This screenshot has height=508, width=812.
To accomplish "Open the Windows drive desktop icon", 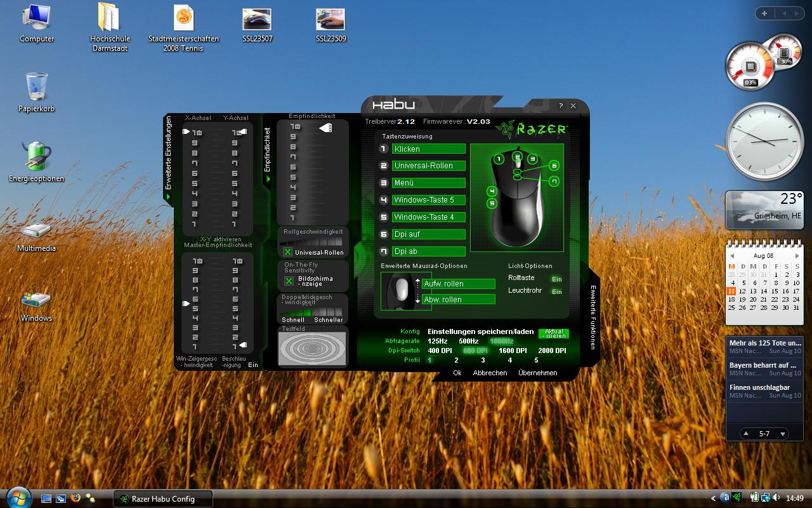I will pos(37,305).
